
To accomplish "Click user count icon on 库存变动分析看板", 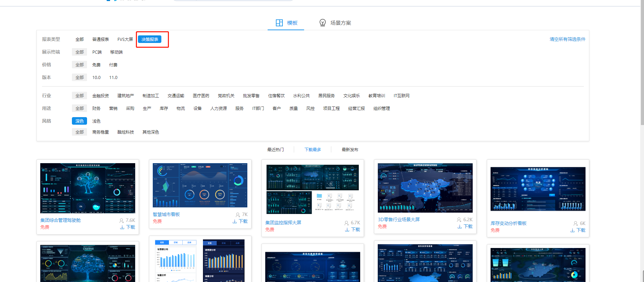I will [x=576, y=223].
